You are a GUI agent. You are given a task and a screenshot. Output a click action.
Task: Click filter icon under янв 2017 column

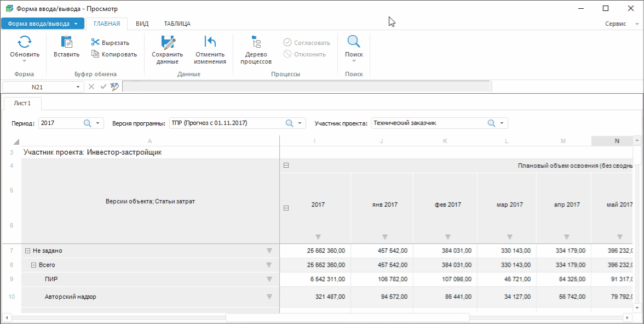pos(385,237)
